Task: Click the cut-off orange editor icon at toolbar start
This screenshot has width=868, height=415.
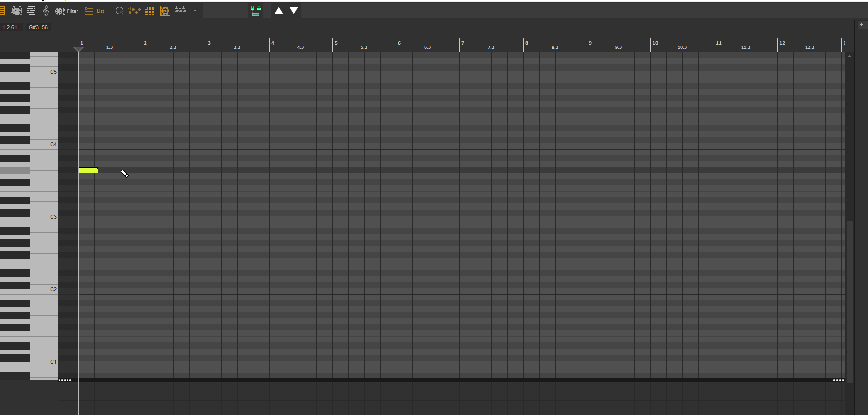Action: tap(2, 11)
